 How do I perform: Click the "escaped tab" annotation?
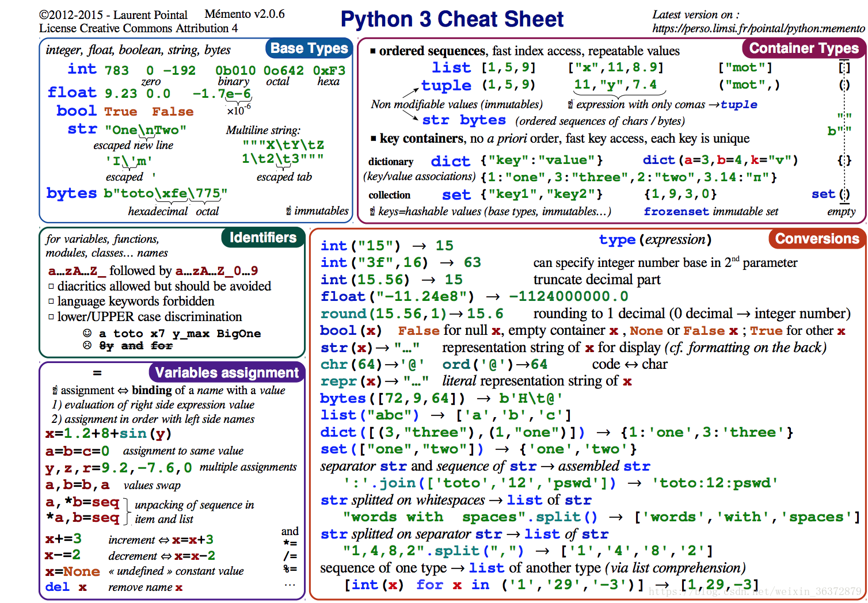pyautogui.click(x=284, y=177)
